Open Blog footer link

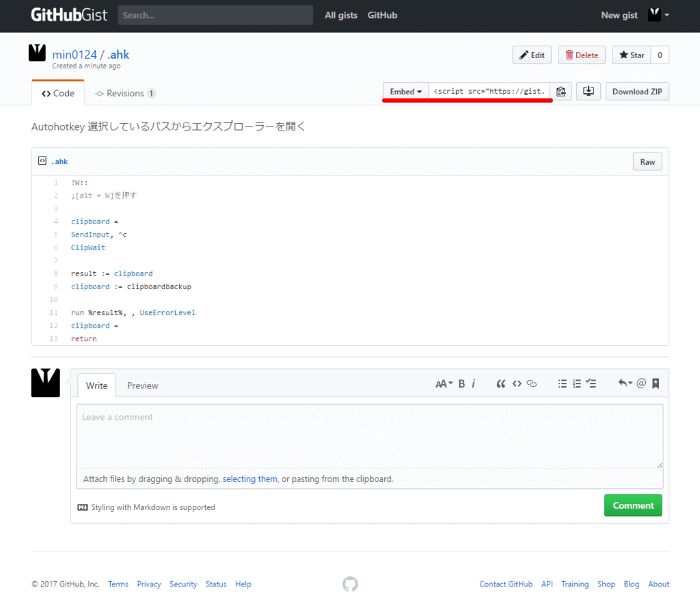631,584
